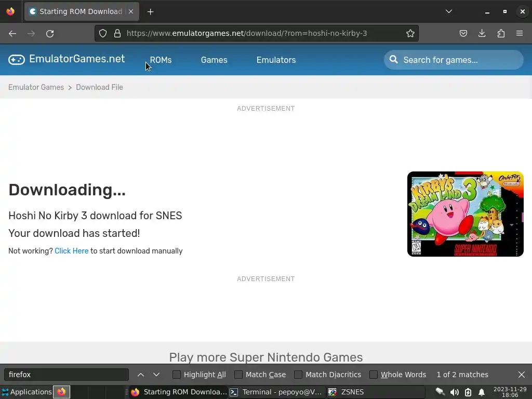Open tracking protection shield icon
Viewport: 532px width, 399px height.
point(103,33)
